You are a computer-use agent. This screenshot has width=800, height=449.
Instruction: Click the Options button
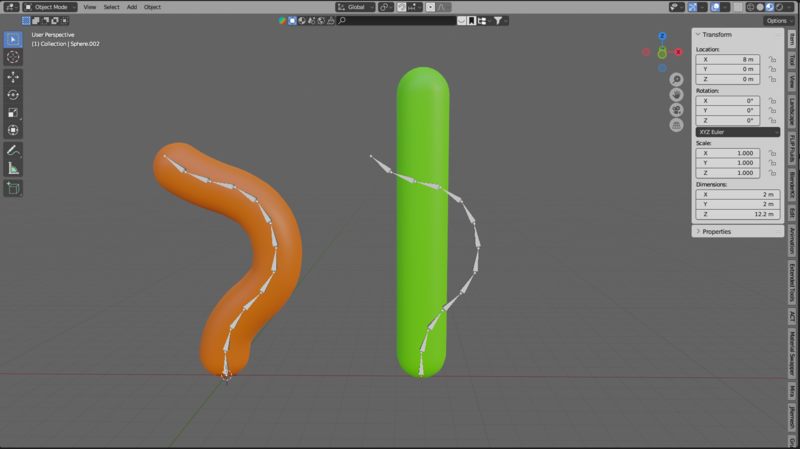click(777, 20)
